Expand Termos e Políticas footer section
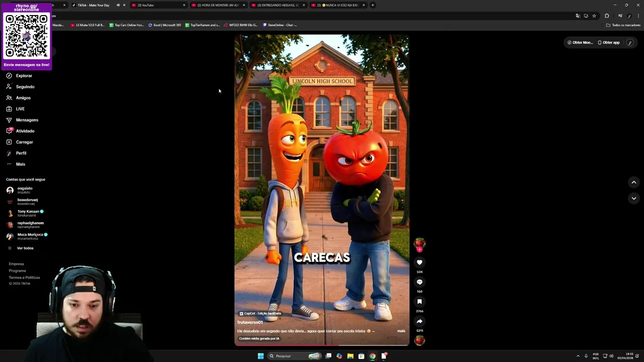Screen dimensions: 644x362 tap(24, 278)
